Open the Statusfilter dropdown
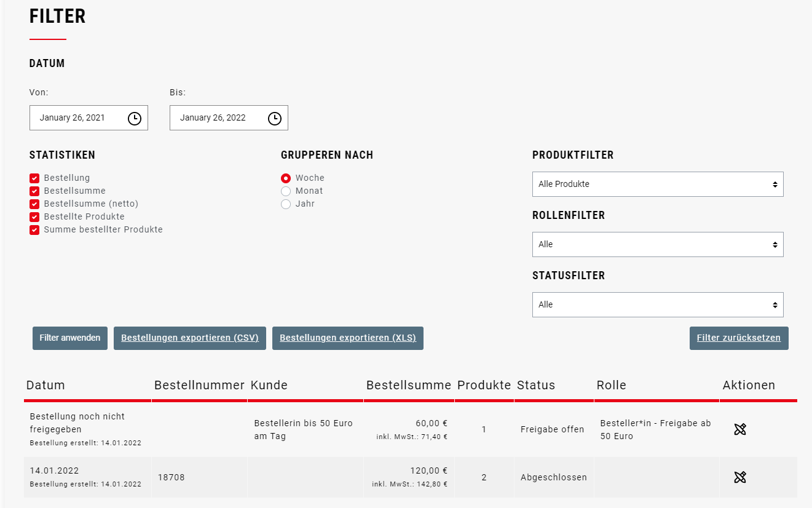Image resolution: width=812 pixels, height=508 pixels. tap(657, 304)
